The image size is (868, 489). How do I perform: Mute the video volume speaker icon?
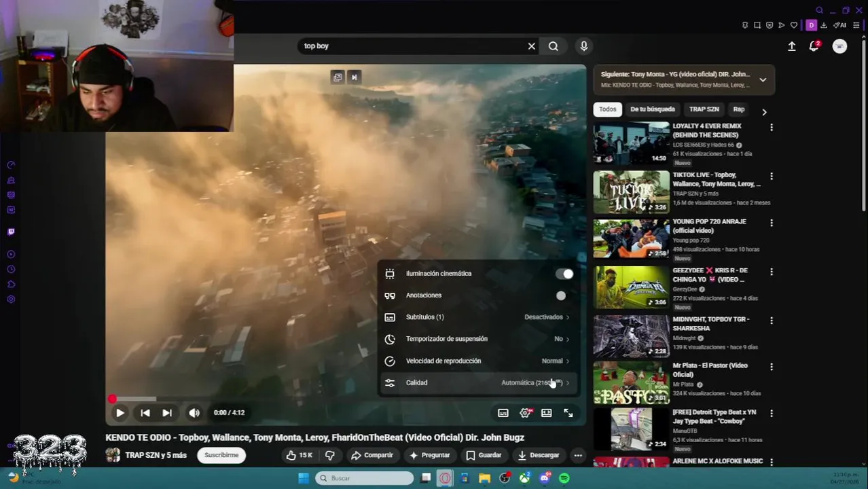tap(194, 412)
